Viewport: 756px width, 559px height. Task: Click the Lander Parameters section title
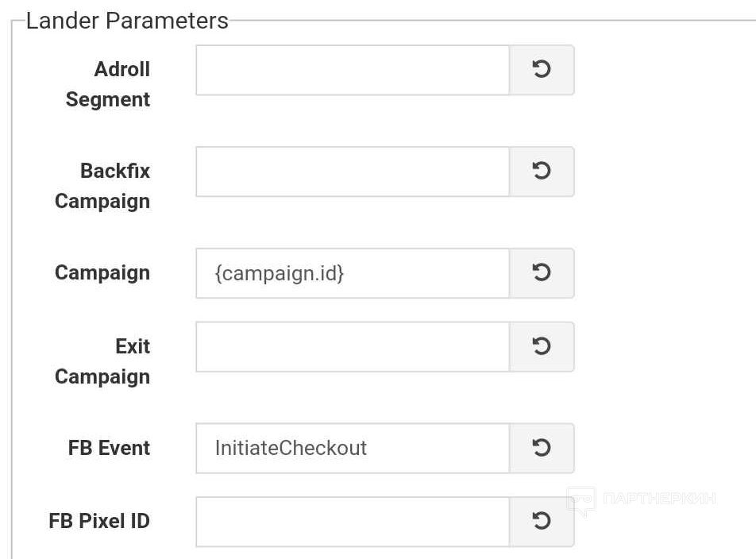[x=127, y=20]
